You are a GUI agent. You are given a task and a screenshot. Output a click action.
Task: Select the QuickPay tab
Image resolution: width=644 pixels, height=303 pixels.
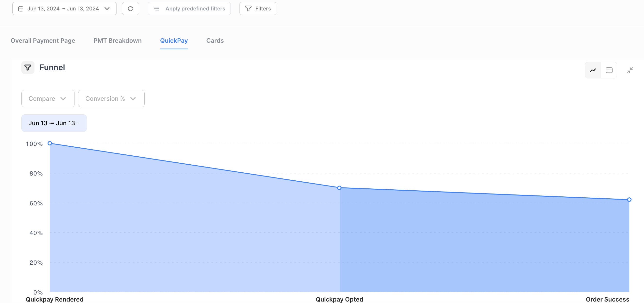click(174, 41)
